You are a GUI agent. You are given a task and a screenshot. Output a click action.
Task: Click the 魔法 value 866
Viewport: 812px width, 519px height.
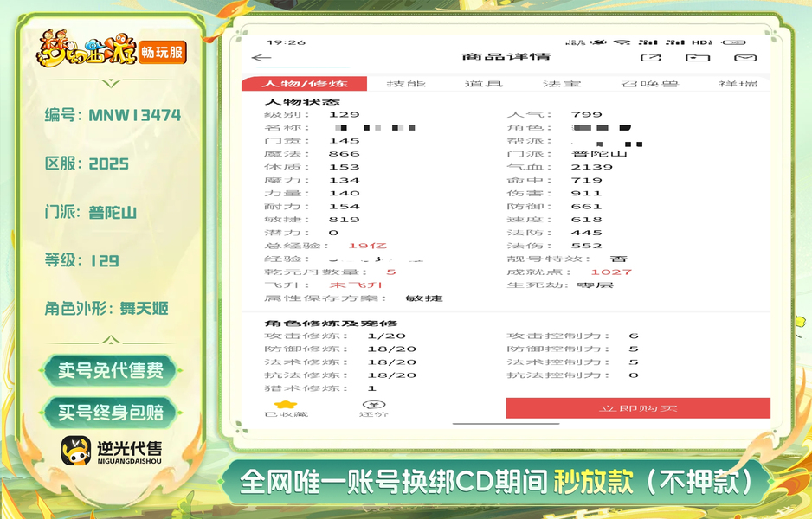344,154
